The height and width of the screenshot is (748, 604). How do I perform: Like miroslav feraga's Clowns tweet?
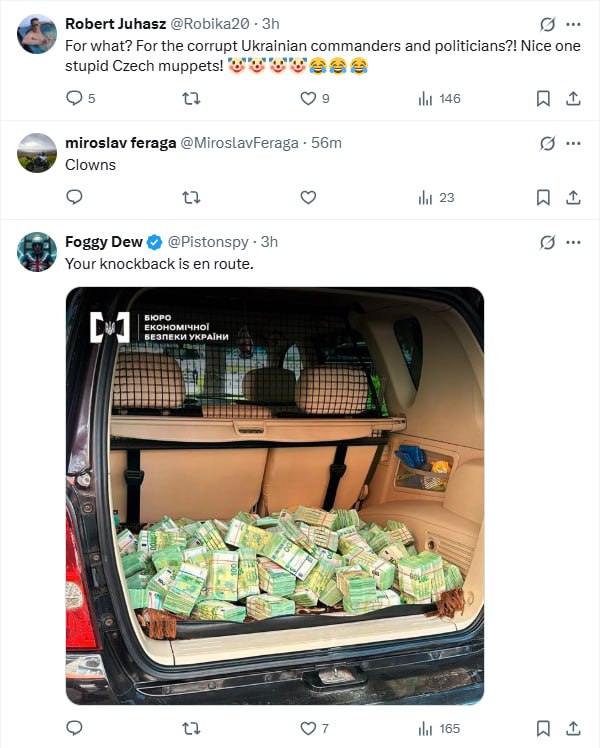308,197
